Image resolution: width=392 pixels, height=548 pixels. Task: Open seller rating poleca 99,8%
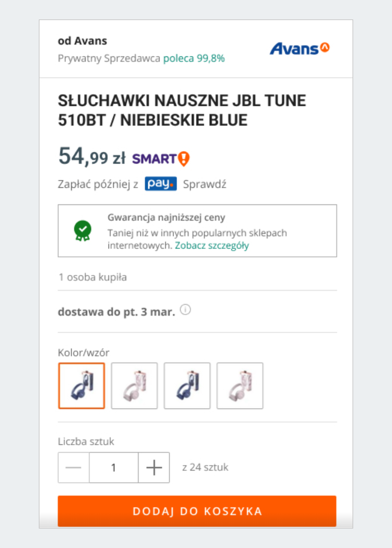(x=194, y=58)
